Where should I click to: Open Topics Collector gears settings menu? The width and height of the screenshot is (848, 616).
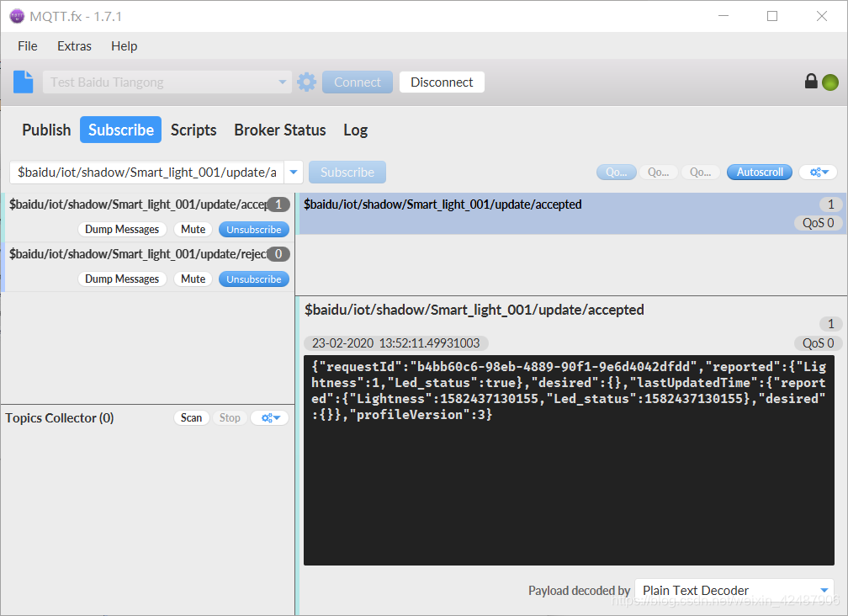270,418
